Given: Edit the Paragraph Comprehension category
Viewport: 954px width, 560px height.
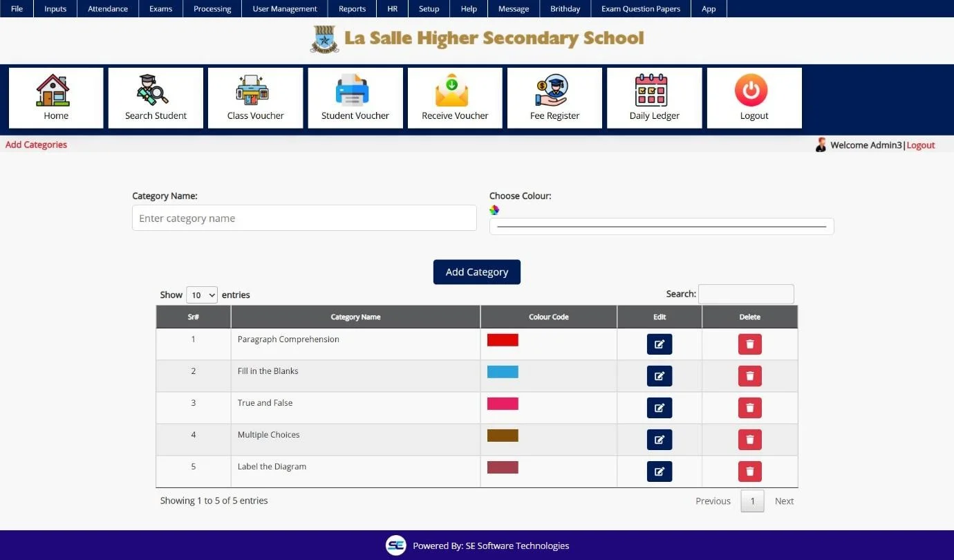Looking at the screenshot, I should click(x=659, y=344).
